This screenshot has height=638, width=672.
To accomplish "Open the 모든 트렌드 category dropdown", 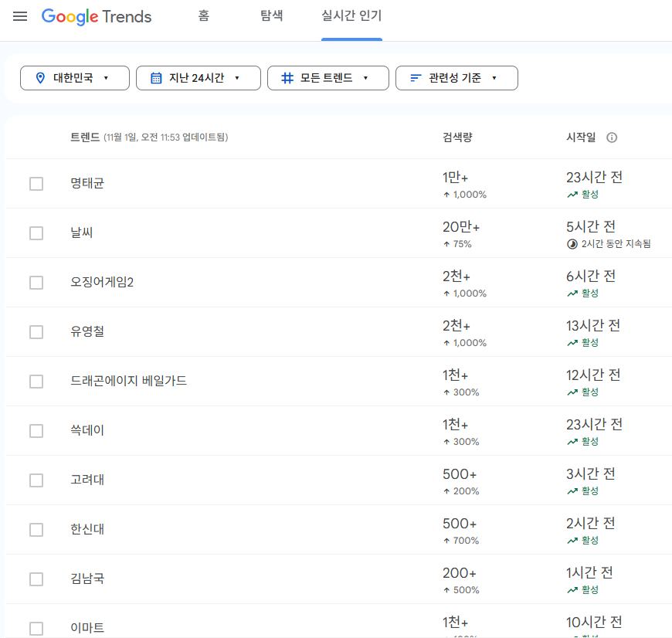I will tap(328, 78).
